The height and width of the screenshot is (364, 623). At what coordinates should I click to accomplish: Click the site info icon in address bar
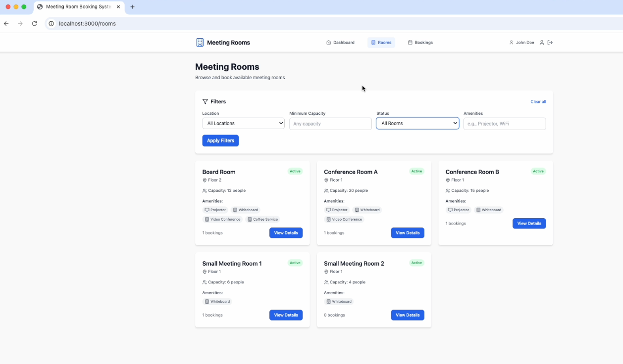point(51,23)
